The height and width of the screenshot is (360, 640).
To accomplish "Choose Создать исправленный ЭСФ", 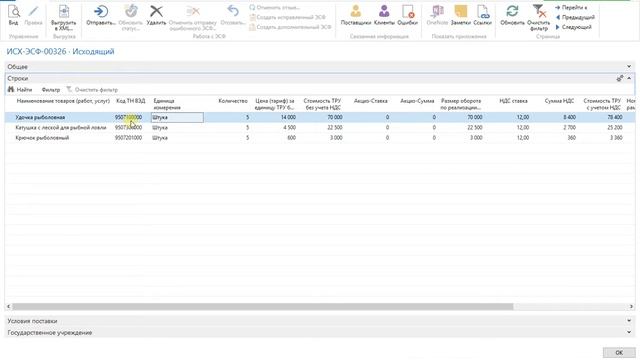I will coord(288,17).
